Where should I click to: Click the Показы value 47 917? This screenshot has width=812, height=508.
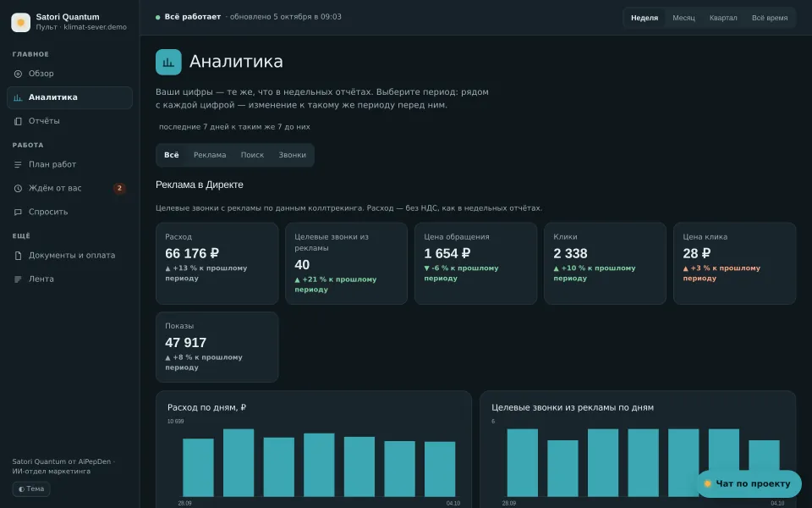click(x=185, y=343)
